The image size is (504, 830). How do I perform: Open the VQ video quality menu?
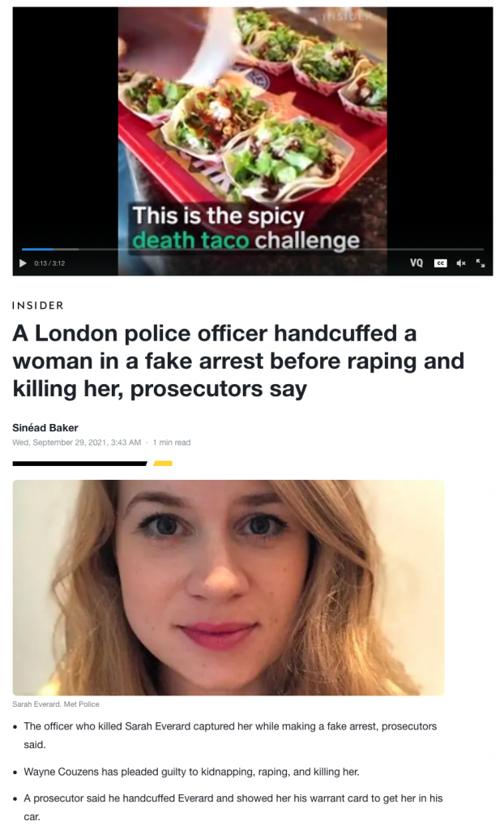click(x=416, y=263)
